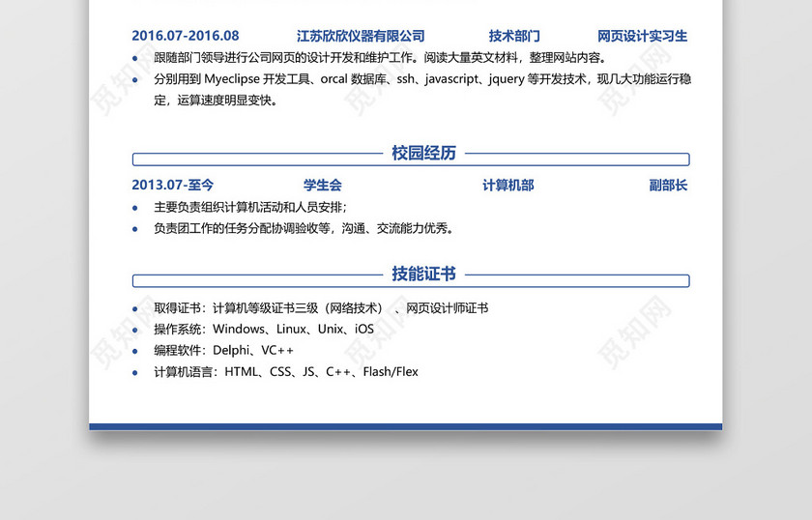Click the line mentioning Myeclipse 开发工具
The height and width of the screenshot is (520, 812).
pyautogui.click(x=422, y=78)
